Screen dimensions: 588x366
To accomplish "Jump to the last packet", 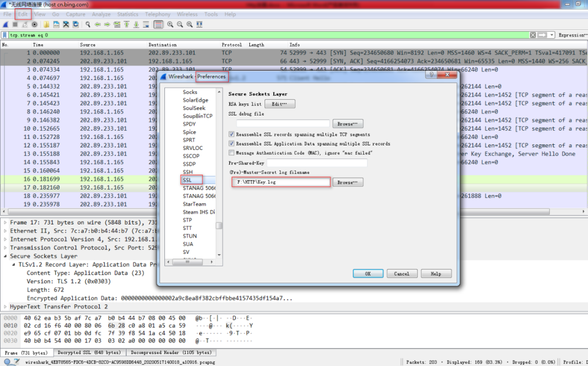I will point(137,25).
